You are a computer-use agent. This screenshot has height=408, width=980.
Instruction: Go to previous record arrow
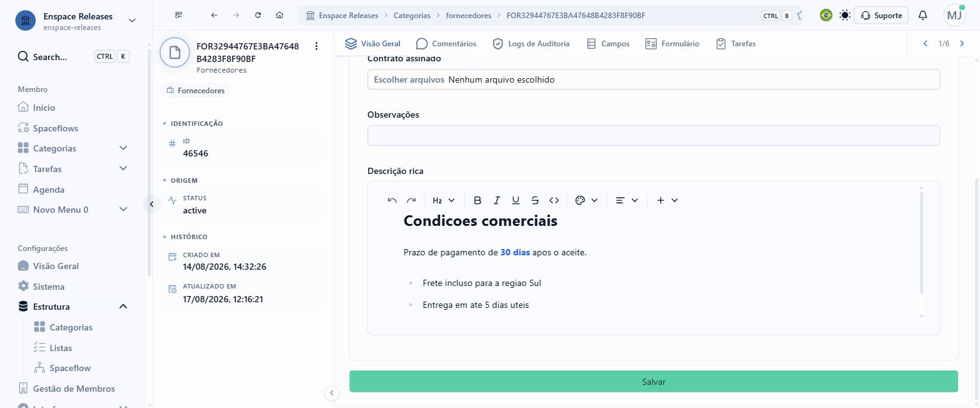[926, 44]
